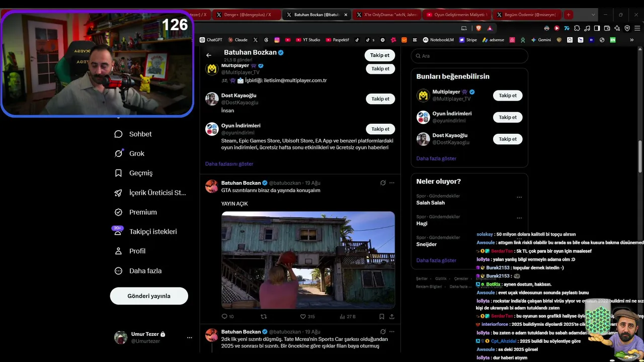644x362 pixels.
Task: Open options for the Salah Salah trend
Action: 519,197
